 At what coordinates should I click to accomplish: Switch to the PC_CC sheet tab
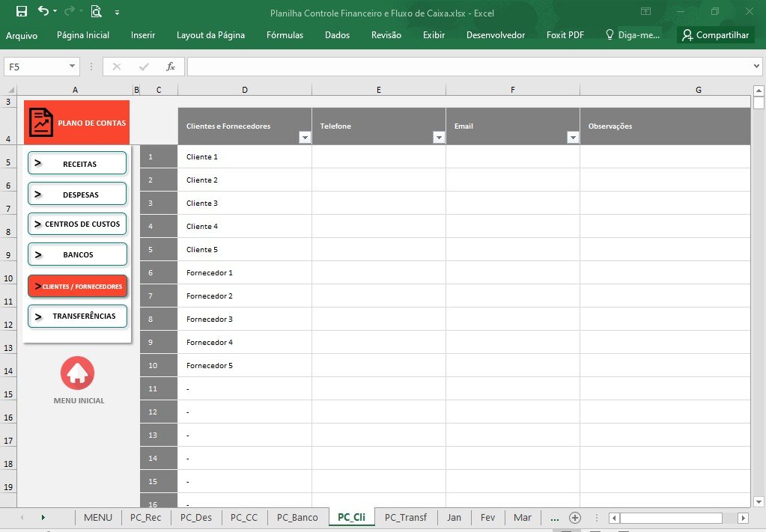[x=244, y=517]
